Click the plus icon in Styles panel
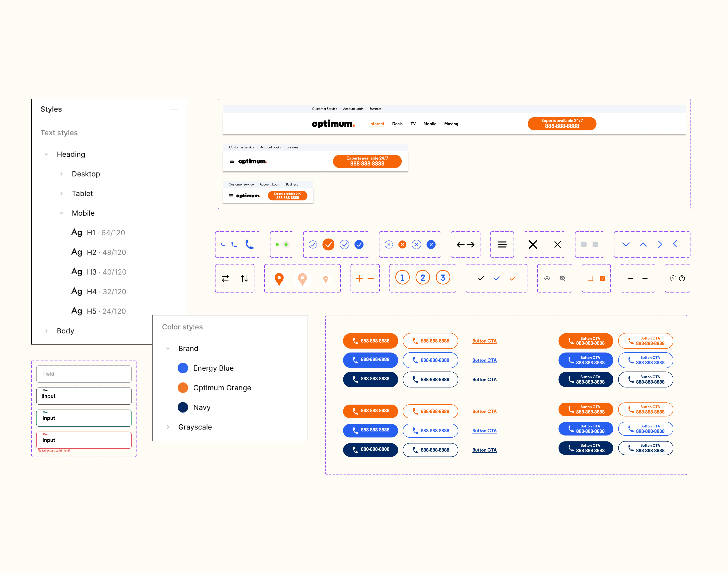This screenshot has height=573, width=728. [x=174, y=109]
